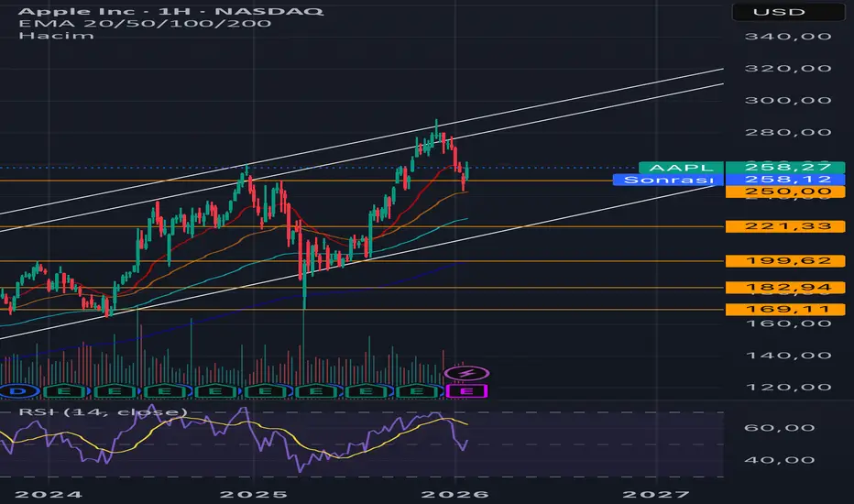854x504 pixels.
Task: Click the 2024 label on the time axis
Action: coord(48,494)
